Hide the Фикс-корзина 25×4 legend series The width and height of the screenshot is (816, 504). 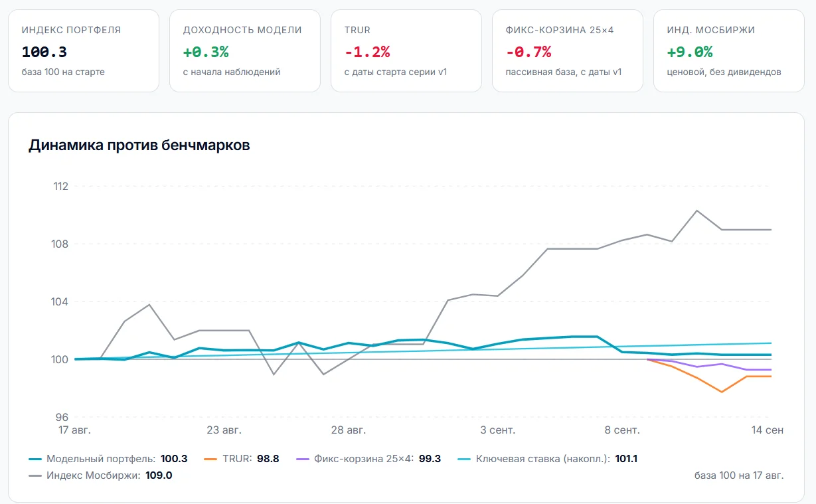click(368, 459)
